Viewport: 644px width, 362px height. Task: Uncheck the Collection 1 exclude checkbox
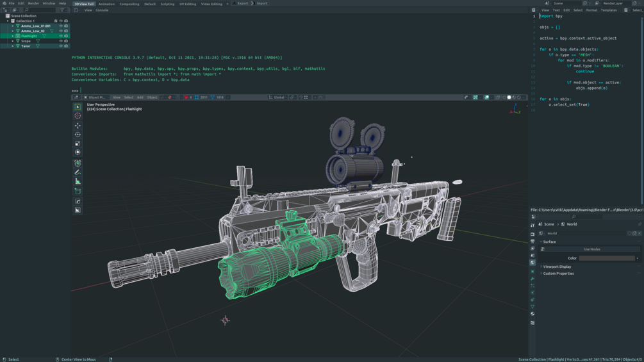[56, 21]
